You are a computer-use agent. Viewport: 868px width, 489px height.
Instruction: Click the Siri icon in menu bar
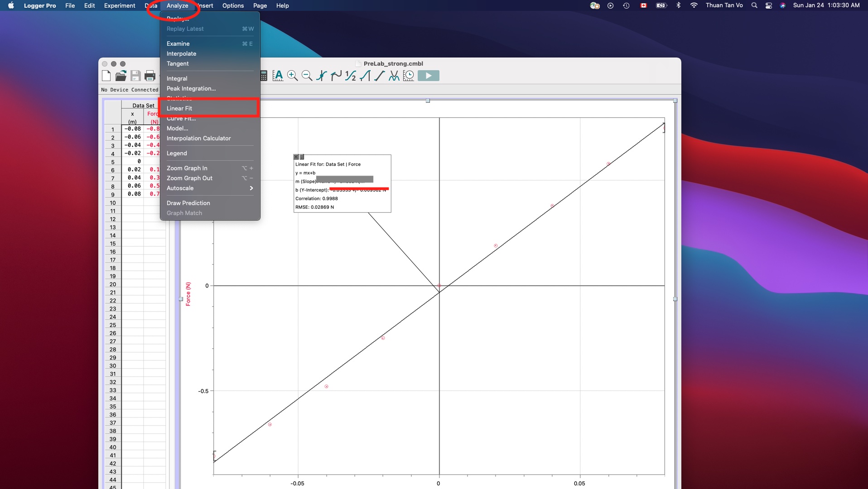coord(783,5)
